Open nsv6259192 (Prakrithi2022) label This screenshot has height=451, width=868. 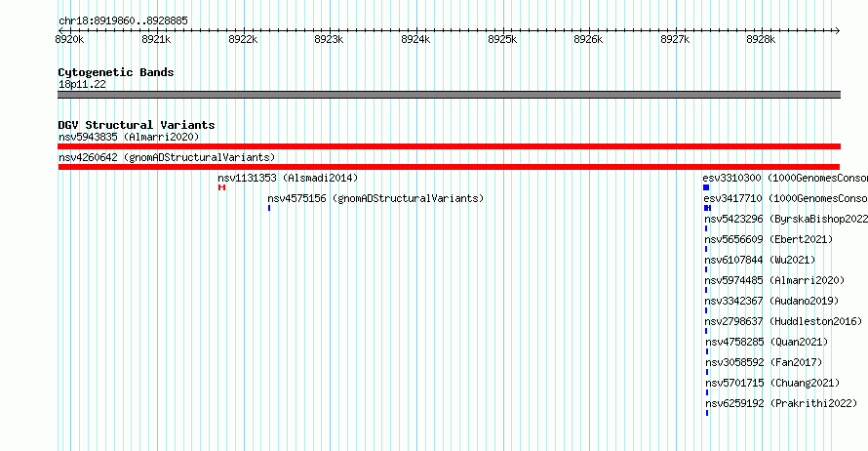point(781,403)
